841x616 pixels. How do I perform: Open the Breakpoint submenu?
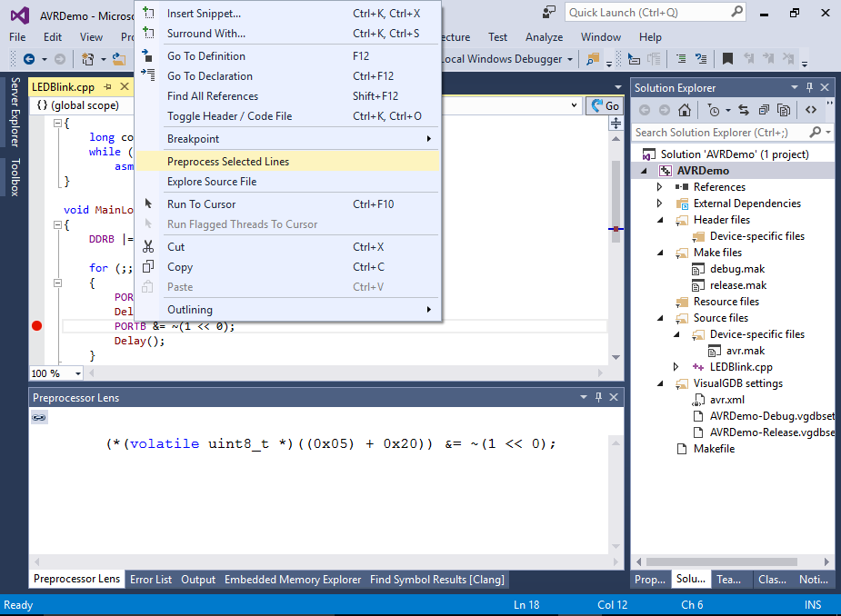tap(287, 139)
